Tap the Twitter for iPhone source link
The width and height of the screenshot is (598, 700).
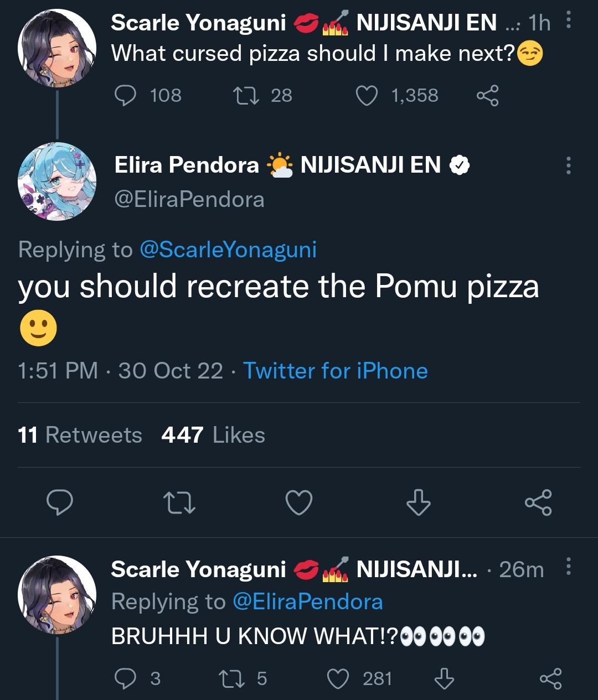[335, 371]
